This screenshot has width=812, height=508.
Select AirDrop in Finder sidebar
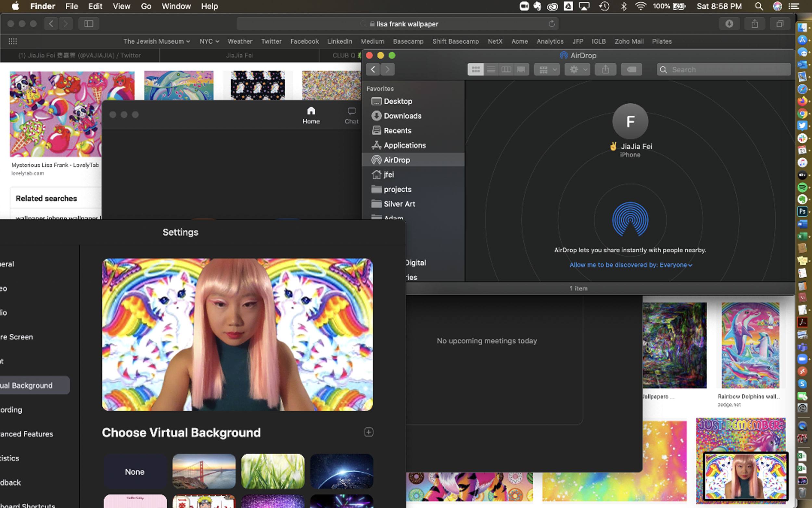tap(413, 160)
